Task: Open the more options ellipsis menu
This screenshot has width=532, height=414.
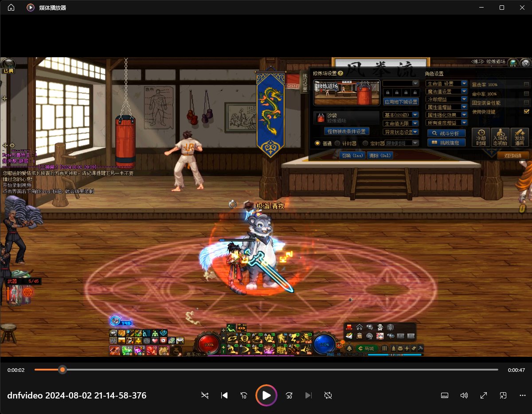Action: [x=523, y=395]
